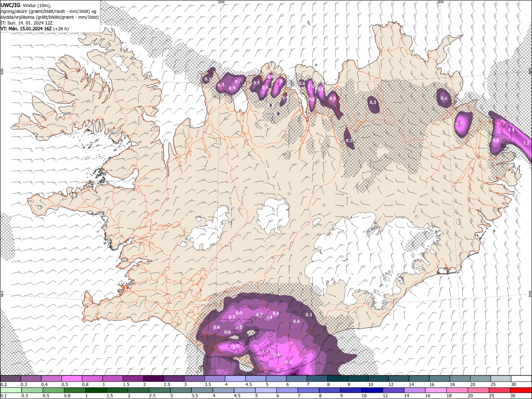Image resolution: width=532 pixels, height=399 pixels.
Task: Click the snow scale swatch starting at 16
Action: pyautogui.click(x=440, y=378)
